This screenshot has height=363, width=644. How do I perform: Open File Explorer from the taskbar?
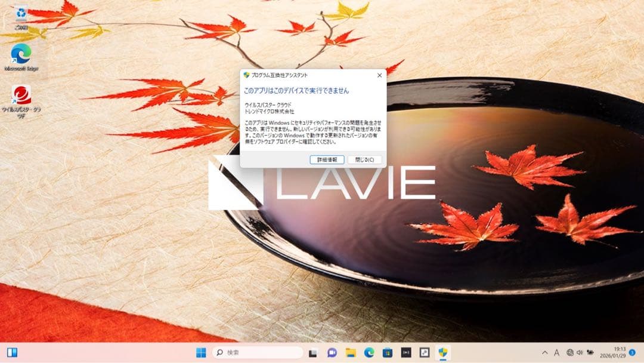[351, 352]
